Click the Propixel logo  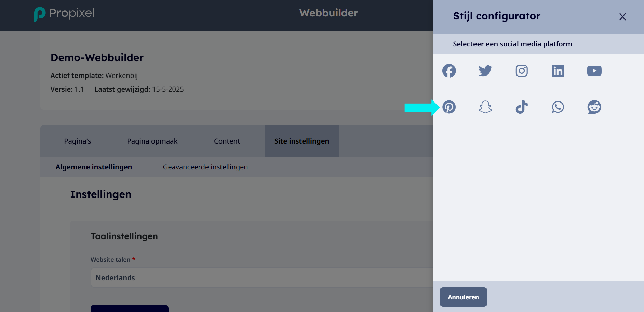[64, 14]
